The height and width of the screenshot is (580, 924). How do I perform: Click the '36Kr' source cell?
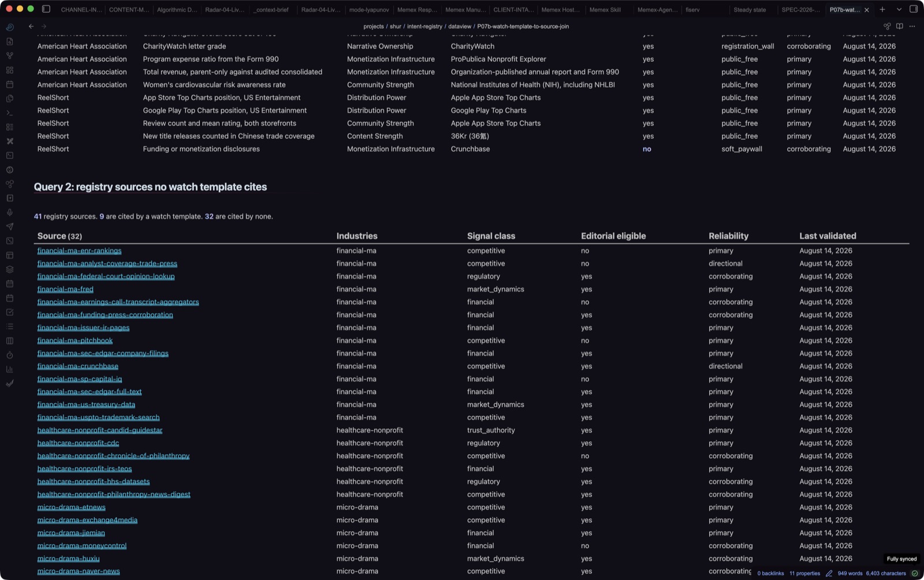(470, 136)
